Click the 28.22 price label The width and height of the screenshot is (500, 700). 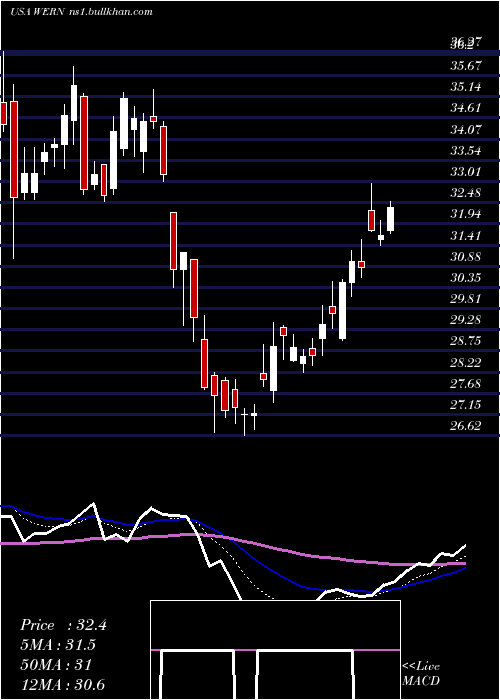point(466,362)
